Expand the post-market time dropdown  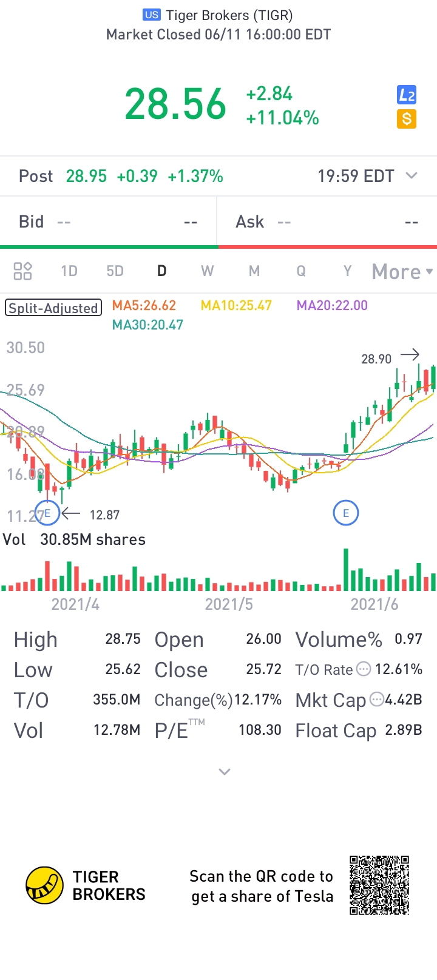pos(412,176)
